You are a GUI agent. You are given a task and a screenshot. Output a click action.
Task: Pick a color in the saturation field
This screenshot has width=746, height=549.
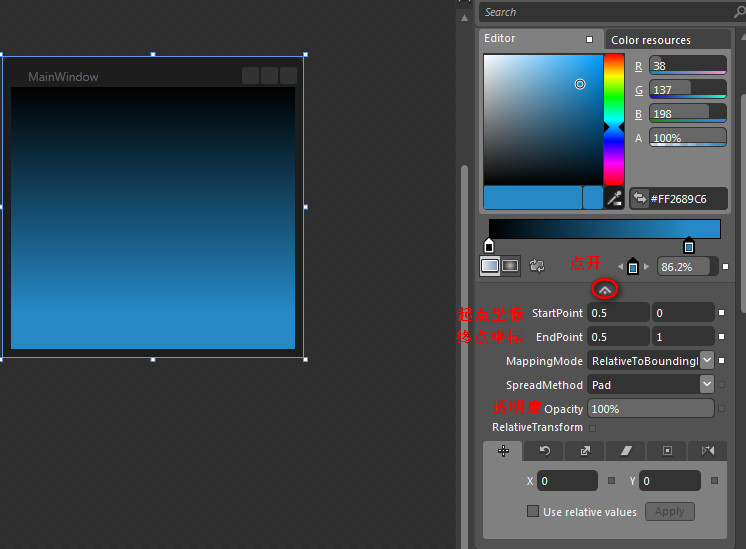click(543, 119)
